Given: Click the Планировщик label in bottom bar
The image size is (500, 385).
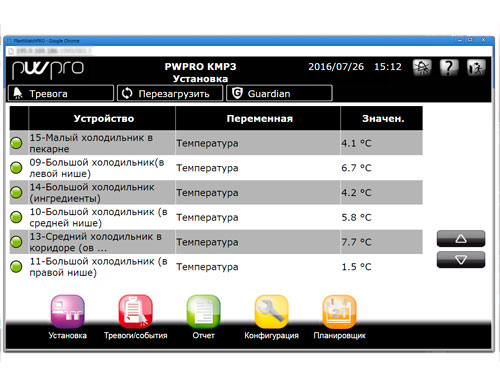Looking at the screenshot, I should point(339,335).
